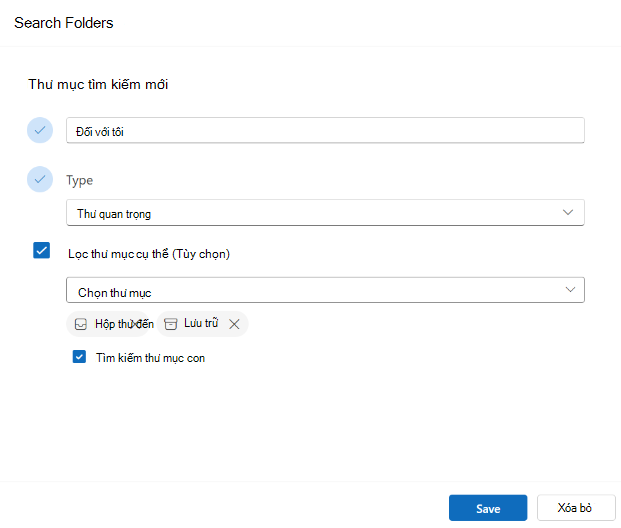Open the "Chọn thư mục" folder dropdown

[325, 290]
